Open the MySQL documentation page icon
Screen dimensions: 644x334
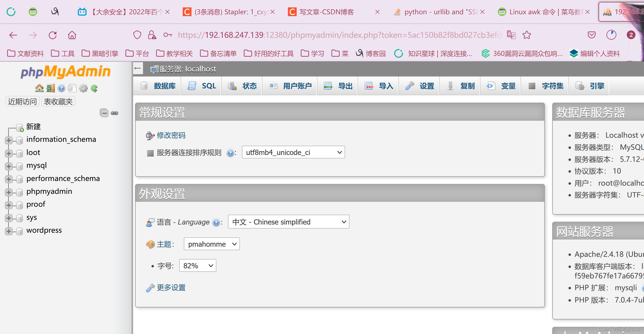tap(72, 88)
